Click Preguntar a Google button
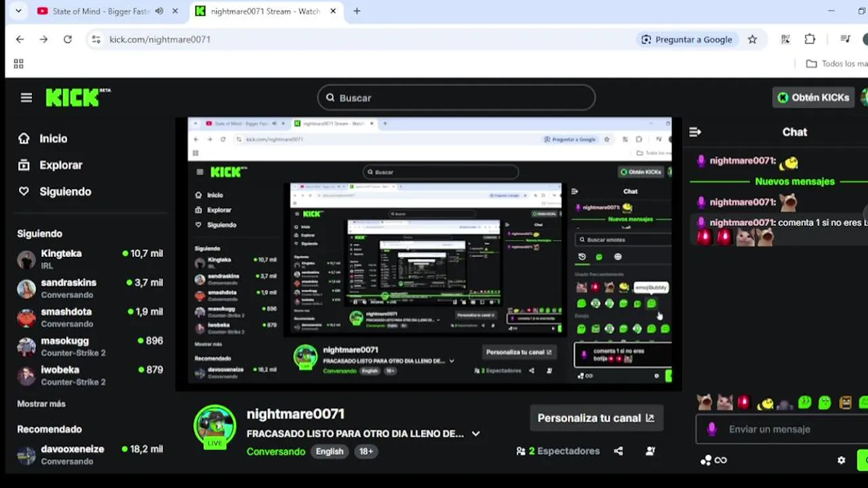 point(686,39)
